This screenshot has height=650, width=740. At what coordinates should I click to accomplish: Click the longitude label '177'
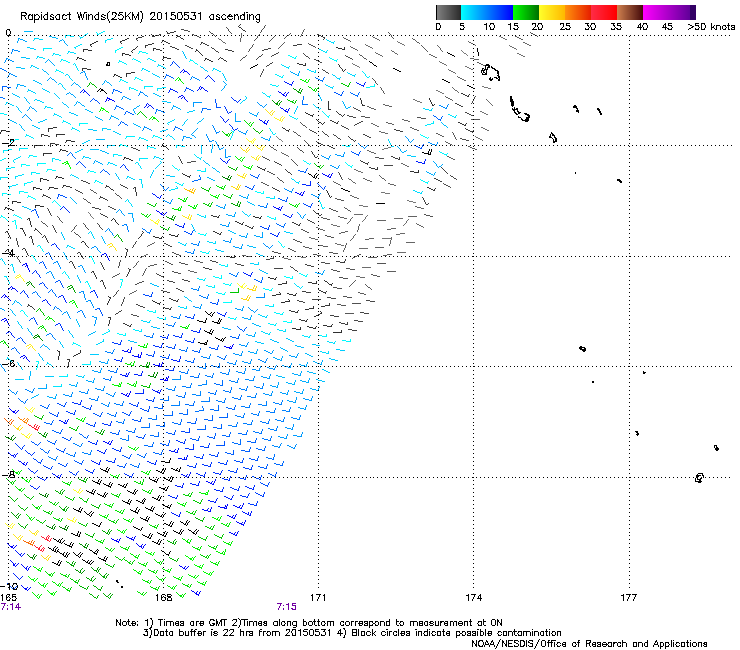click(x=629, y=598)
